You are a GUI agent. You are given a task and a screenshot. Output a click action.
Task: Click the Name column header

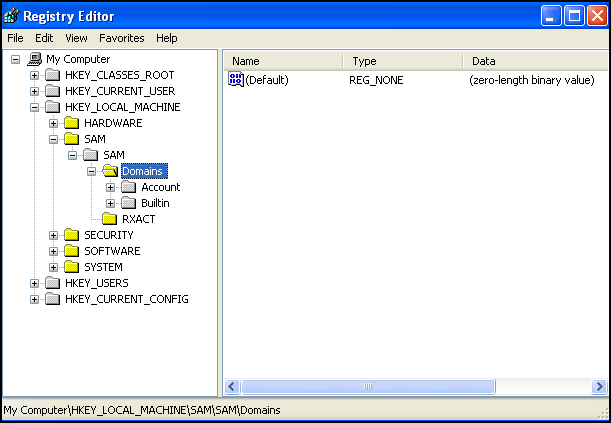click(284, 61)
